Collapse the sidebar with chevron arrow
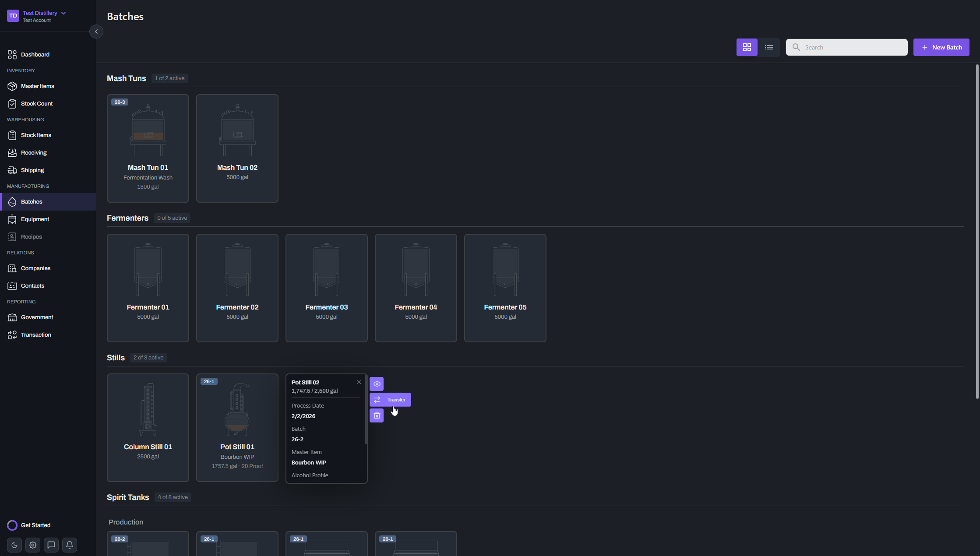 pos(96,32)
